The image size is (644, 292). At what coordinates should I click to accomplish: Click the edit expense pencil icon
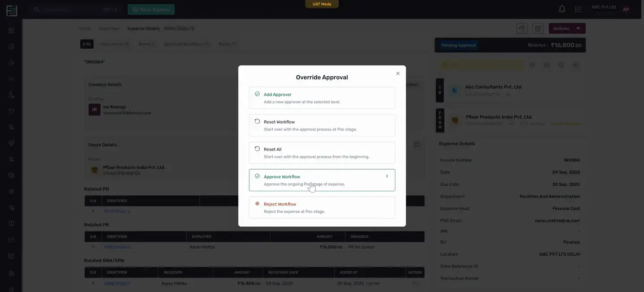pyautogui.click(x=538, y=28)
